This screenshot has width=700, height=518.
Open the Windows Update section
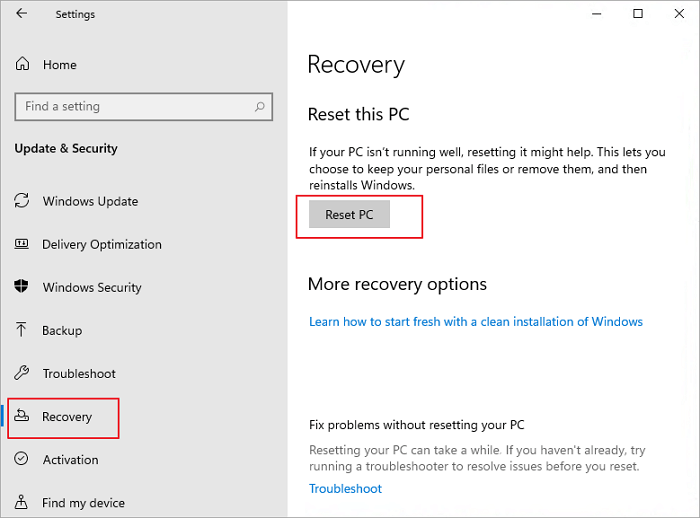(x=90, y=201)
